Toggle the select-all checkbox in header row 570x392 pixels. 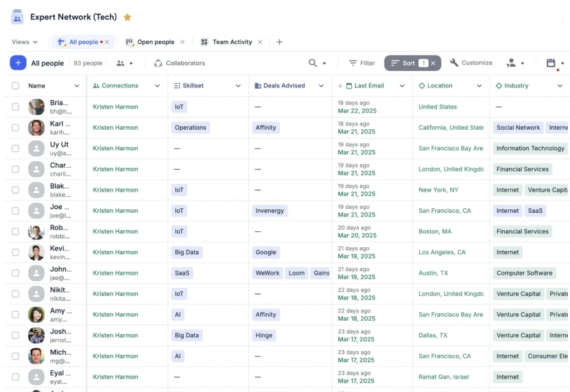16,86
